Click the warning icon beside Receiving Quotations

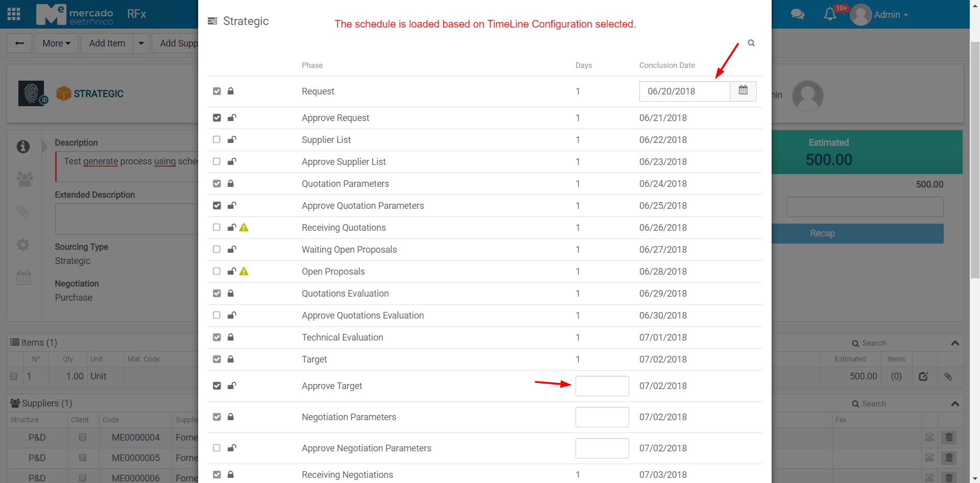pos(244,228)
